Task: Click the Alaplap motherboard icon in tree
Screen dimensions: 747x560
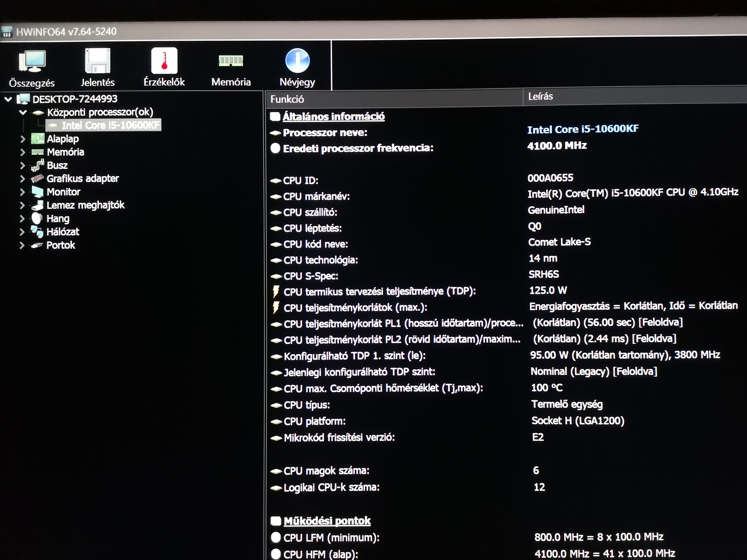Action: tap(38, 139)
